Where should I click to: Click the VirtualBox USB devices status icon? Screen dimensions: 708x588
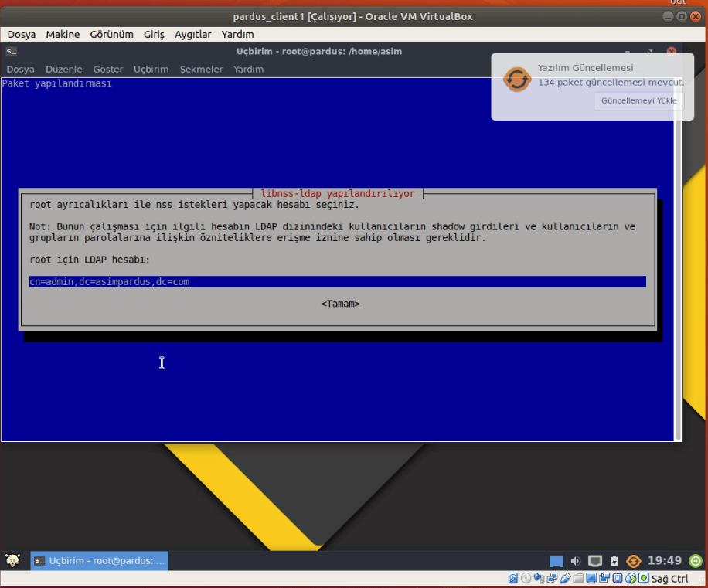565,578
